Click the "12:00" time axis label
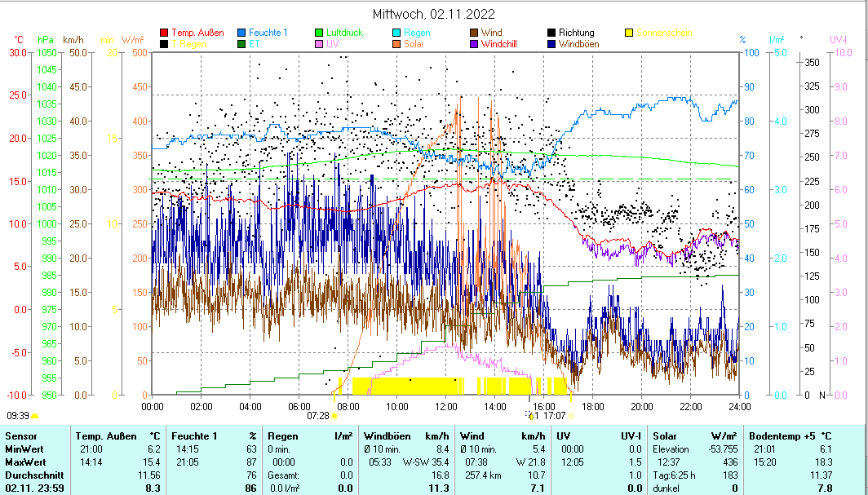This screenshot has width=868, height=495. click(445, 407)
